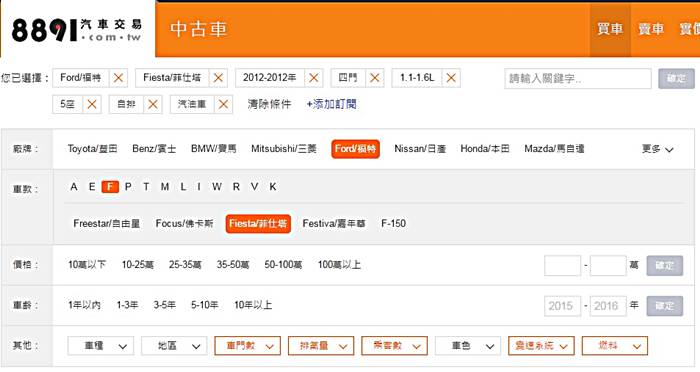Select brand Nissan/日產
Viewport: 700px width, 372px height.
click(420, 149)
